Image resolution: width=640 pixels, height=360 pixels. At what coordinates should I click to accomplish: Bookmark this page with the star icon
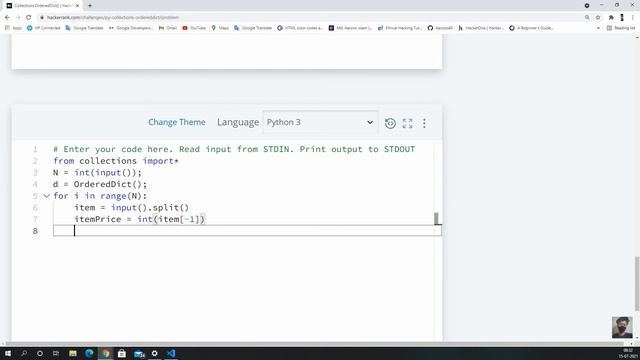pos(598,18)
